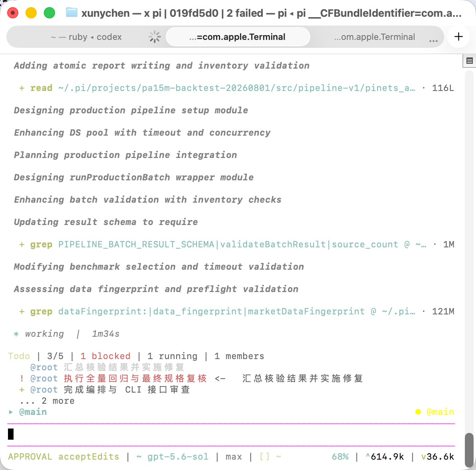This screenshot has width=476, height=470.
Task: Click the "116L" line count value
Action: 443,88
